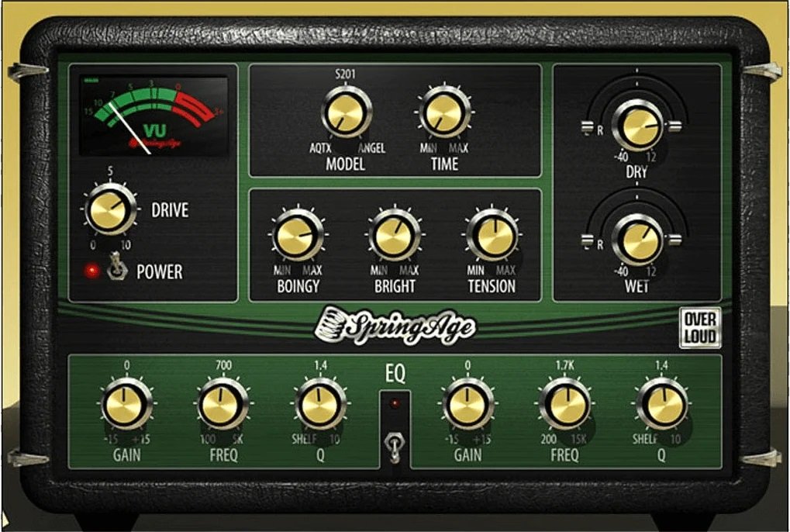Image resolution: width=790 pixels, height=532 pixels.
Task: Click the left EQ band GAIN knob
Action: (126, 404)
